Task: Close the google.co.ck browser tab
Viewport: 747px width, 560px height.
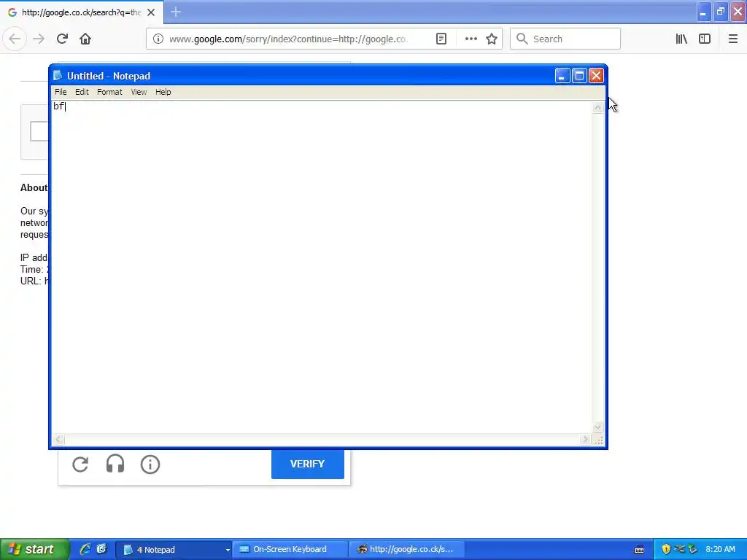Action: [x=151, y=12]
